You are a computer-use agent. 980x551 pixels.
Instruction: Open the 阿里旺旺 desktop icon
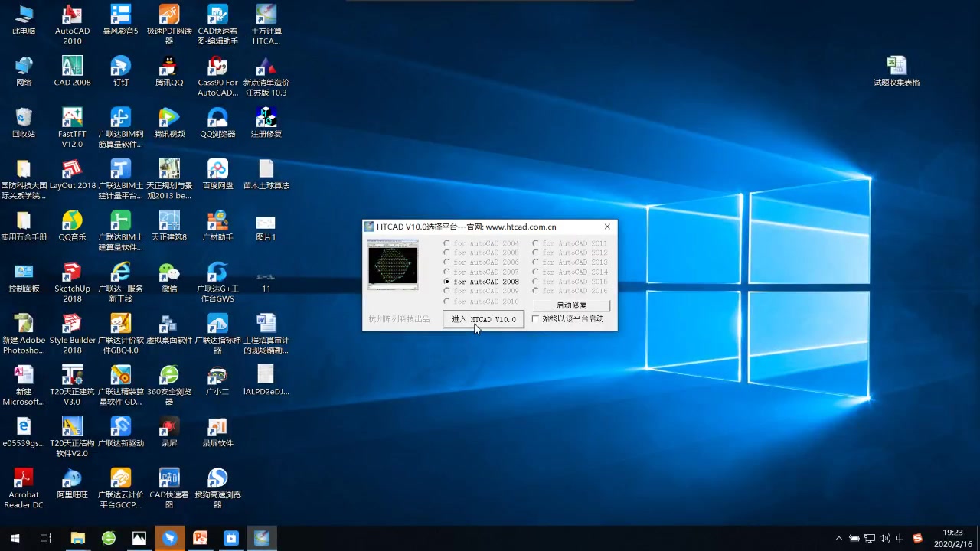click(x=72, y=484)
